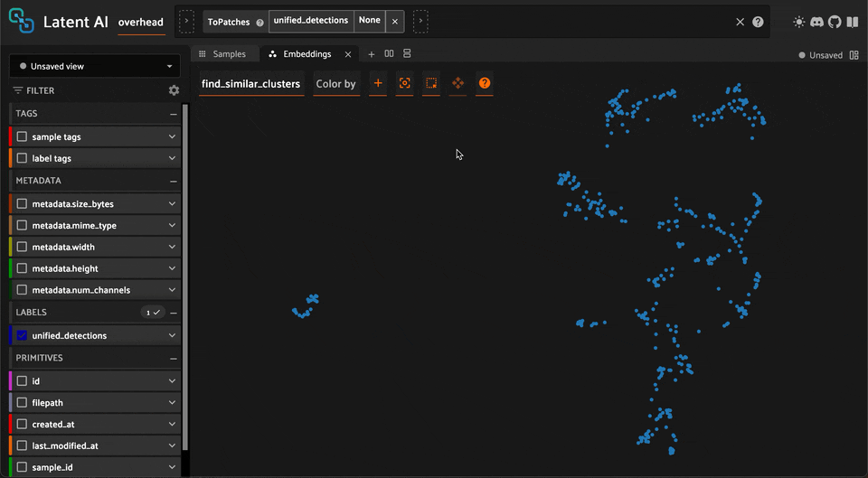Open the Unsaved view dropdown

[x=95, y=66]
